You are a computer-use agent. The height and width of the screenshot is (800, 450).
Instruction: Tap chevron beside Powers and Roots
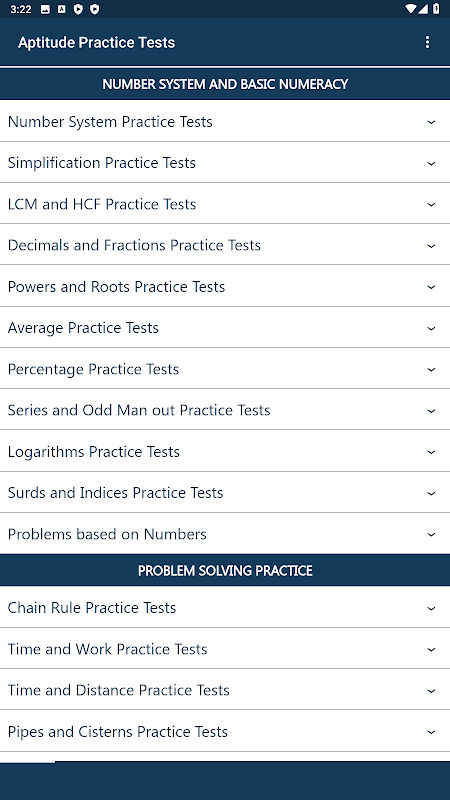[x=431, y=287]
